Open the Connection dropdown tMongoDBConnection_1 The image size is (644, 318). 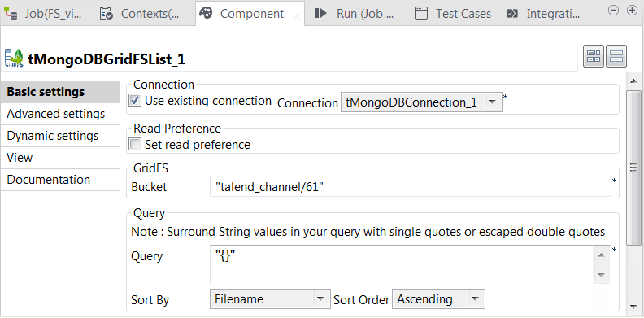pos(421,102)
